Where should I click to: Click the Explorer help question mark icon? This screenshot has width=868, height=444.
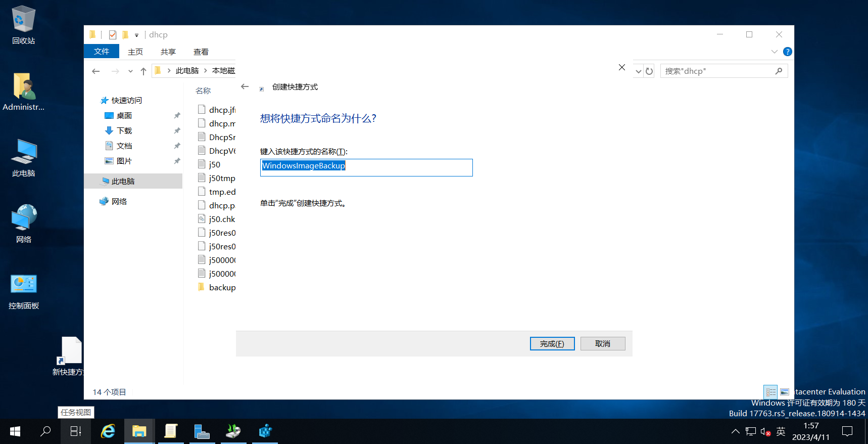coord(787,52)
